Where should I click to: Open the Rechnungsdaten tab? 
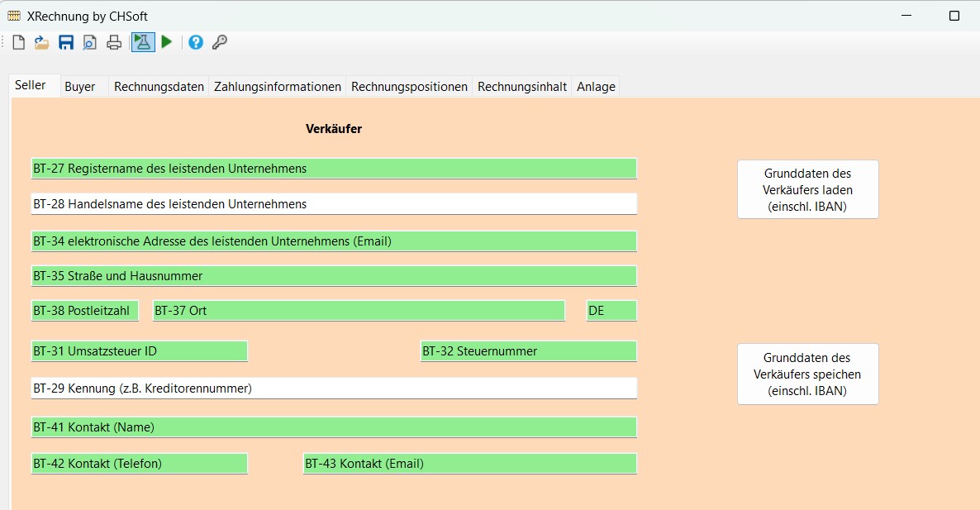(x=159, y=87)
